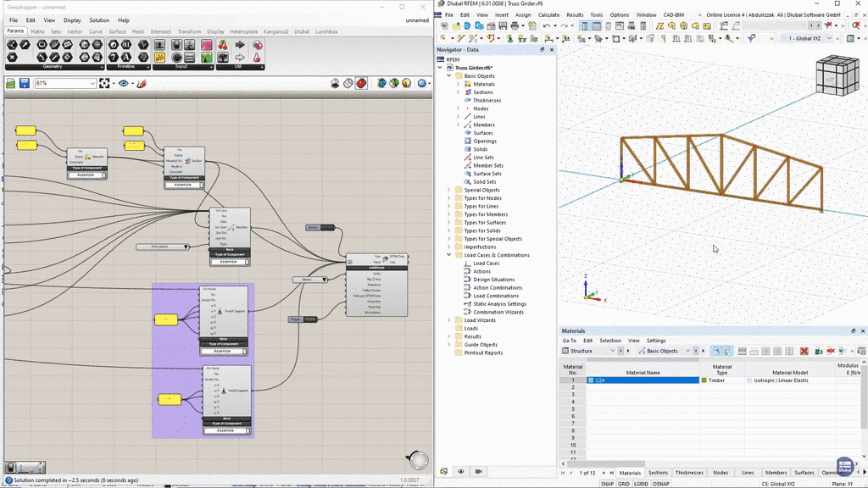Image resolution: width=868 pixels, height=488 pixels.
Task: Collapse the Load Cases & Combinations folder
Action: click(x=449, y=255)
